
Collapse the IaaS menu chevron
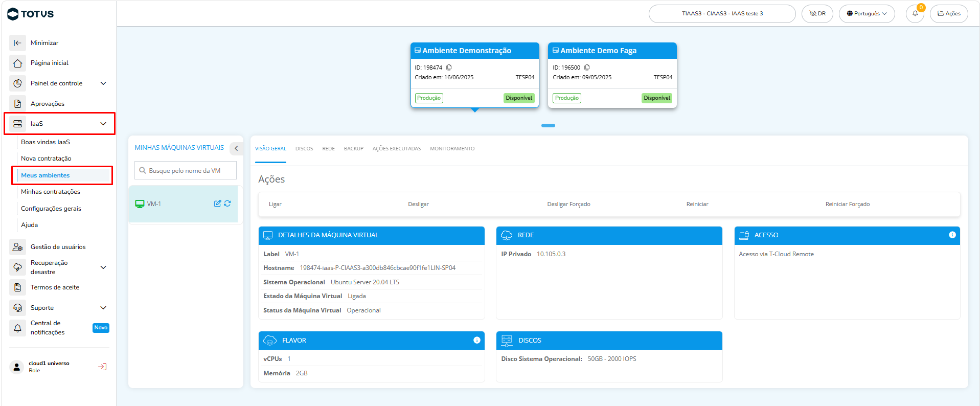103,124
